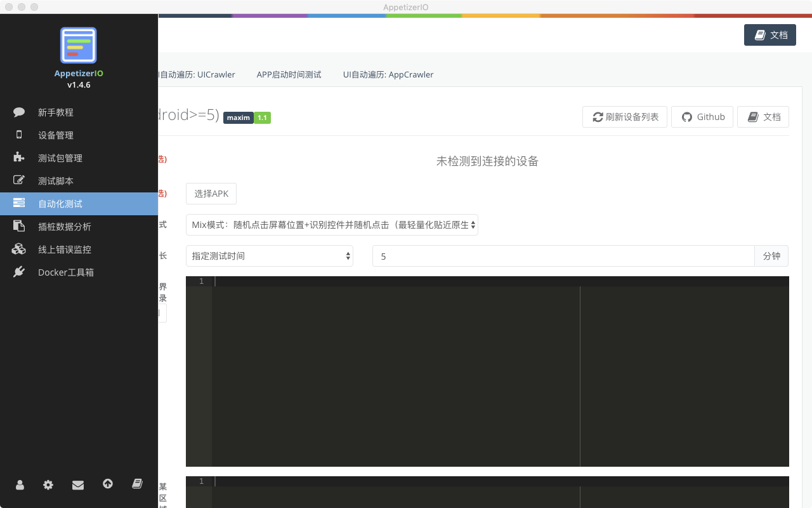Click the user profile icon at bottom left
Screen dimensions: 812x508
(19, 485)
